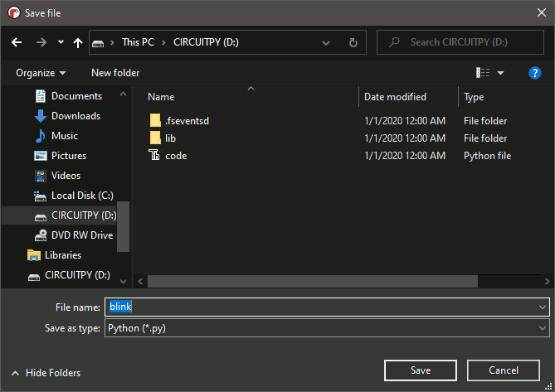555x392 pixels.
Task: Open Help with the question mark icon
Action: click(x=534, y=73)
